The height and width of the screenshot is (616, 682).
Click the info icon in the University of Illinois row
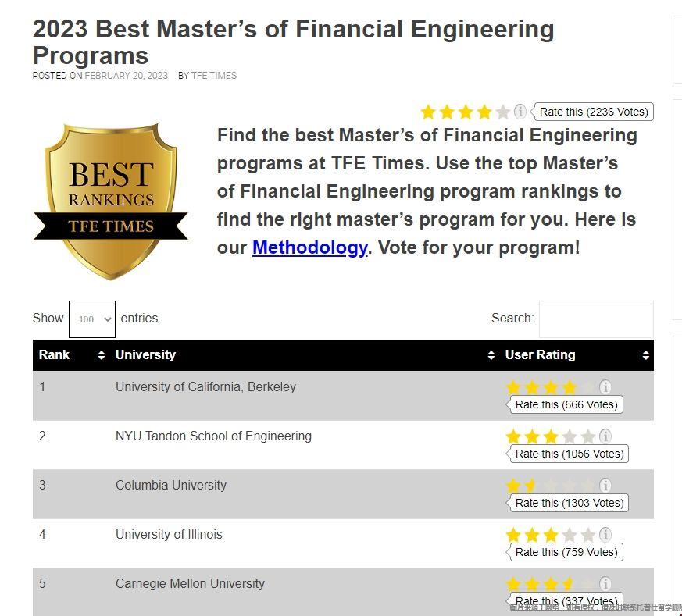pyautogui.click(x=605, y=534)
